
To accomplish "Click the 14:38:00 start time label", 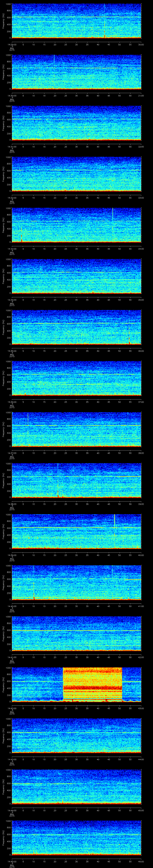I will tap(12, 504).
